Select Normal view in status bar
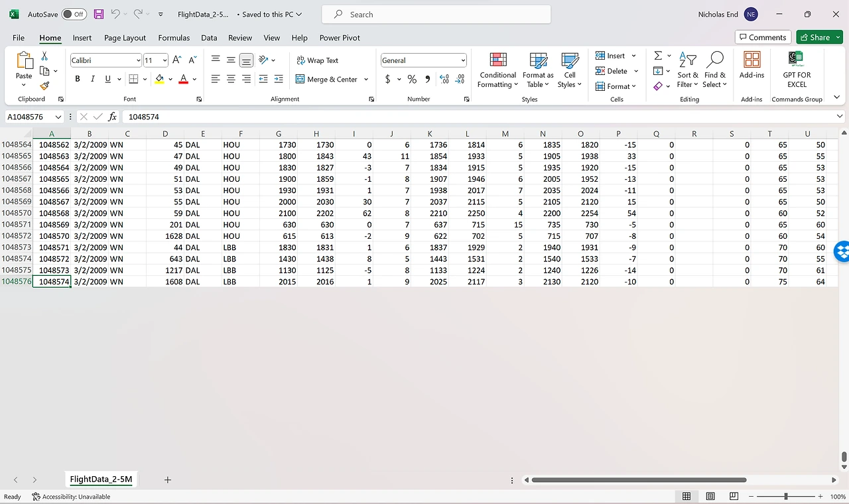This screenshot has width=849, height=504. point(686,496)
